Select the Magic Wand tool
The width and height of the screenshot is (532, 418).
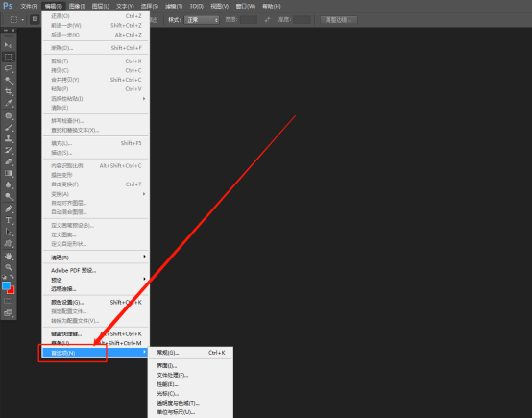(8, 80)
